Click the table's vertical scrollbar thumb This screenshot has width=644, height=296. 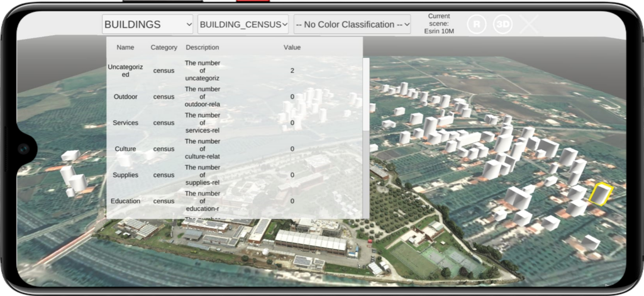pyautogui.click(x=366, y=94)
